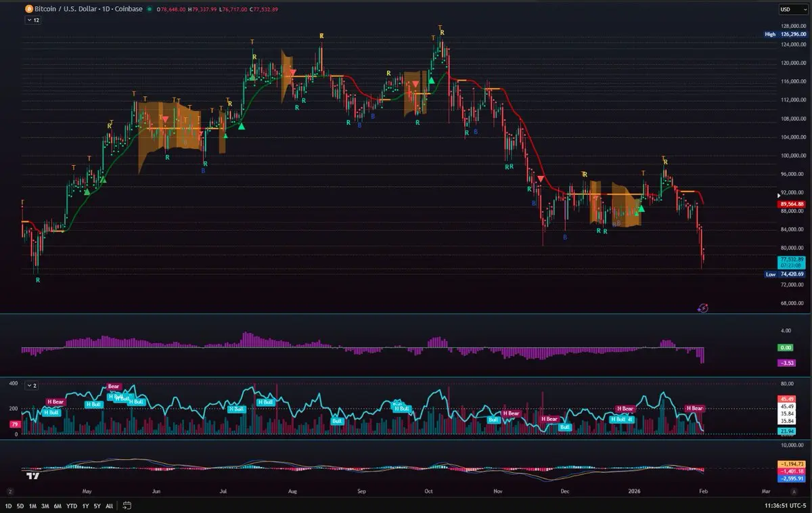Image resolution: width=812 pixels, height=513 pixels.
Task: Click the red -1,401.18 MACD label
Action: (x=791, y=470)
